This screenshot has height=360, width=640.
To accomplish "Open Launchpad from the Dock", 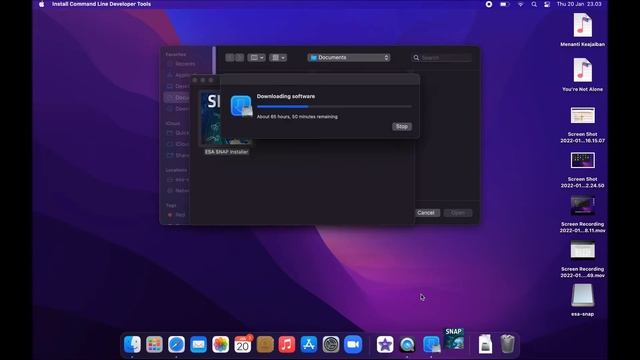I will [154, 344].
